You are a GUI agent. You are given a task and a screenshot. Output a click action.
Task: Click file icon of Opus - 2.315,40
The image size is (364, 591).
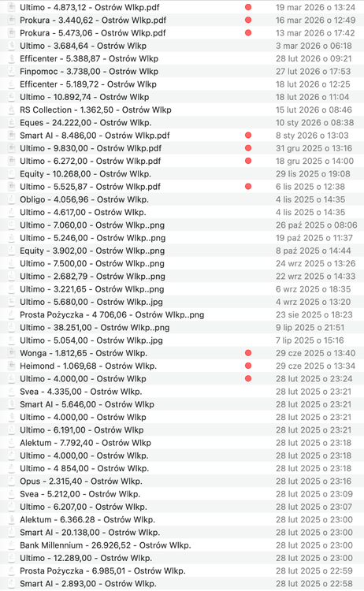coord(12,481)
